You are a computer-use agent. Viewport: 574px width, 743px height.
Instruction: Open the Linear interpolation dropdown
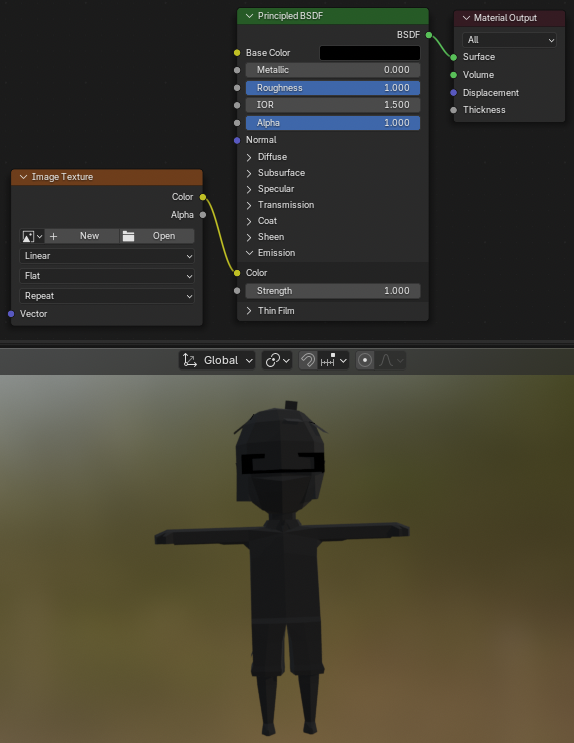point(107,256)
